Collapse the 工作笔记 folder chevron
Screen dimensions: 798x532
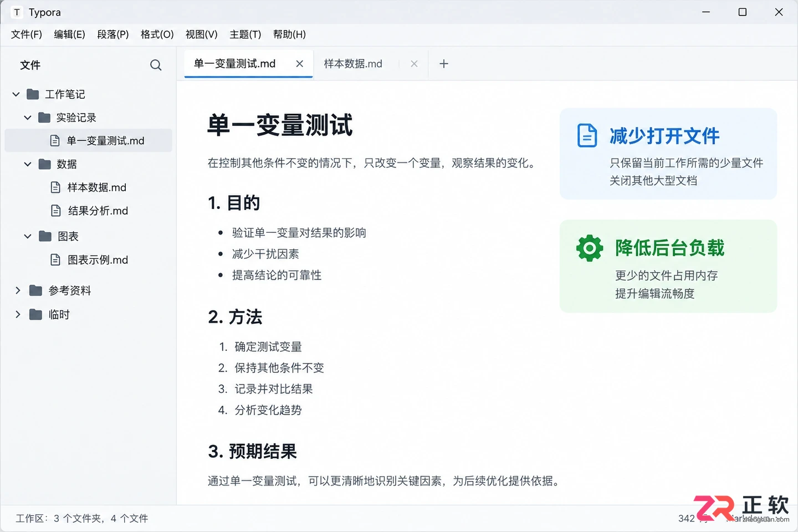16,94
